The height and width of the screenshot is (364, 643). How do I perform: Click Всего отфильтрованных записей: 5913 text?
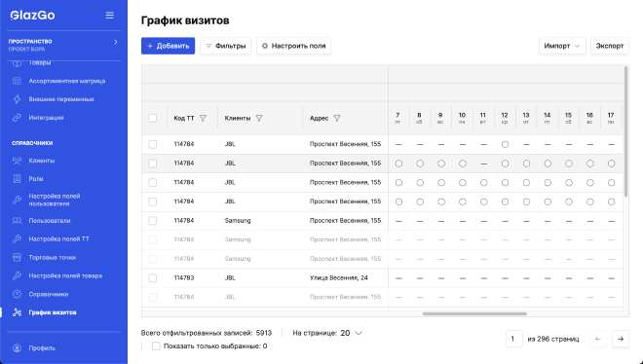[x=207, y=333]
